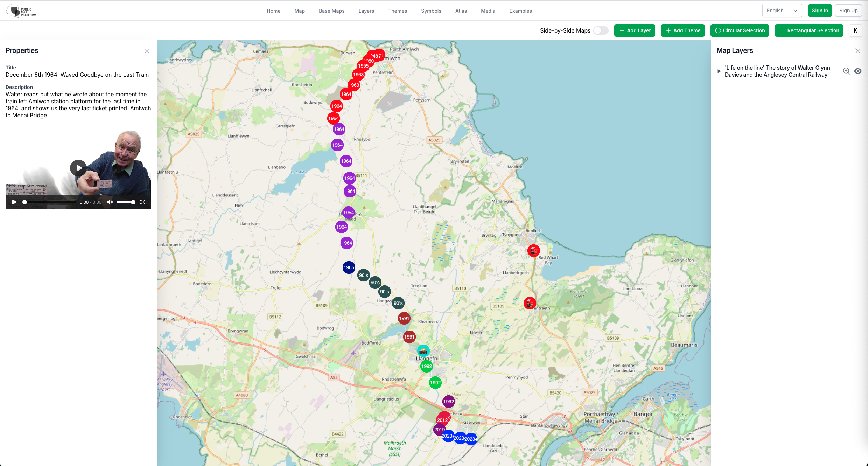Click the Add Layer button

coord(635,30)
